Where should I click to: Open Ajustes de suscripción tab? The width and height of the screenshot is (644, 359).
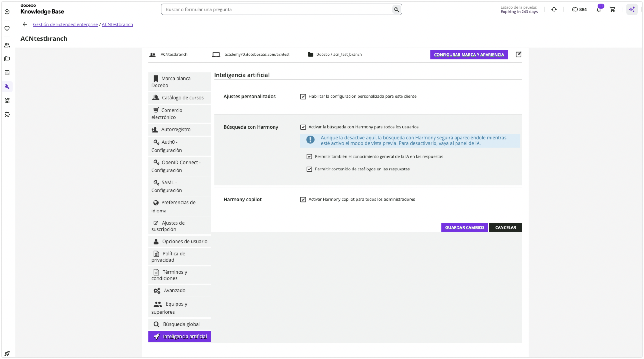pos(179,226)
